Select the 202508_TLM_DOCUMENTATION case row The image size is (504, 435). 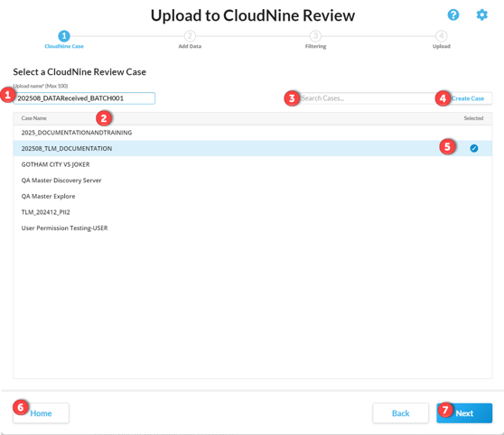click(253, 148)
